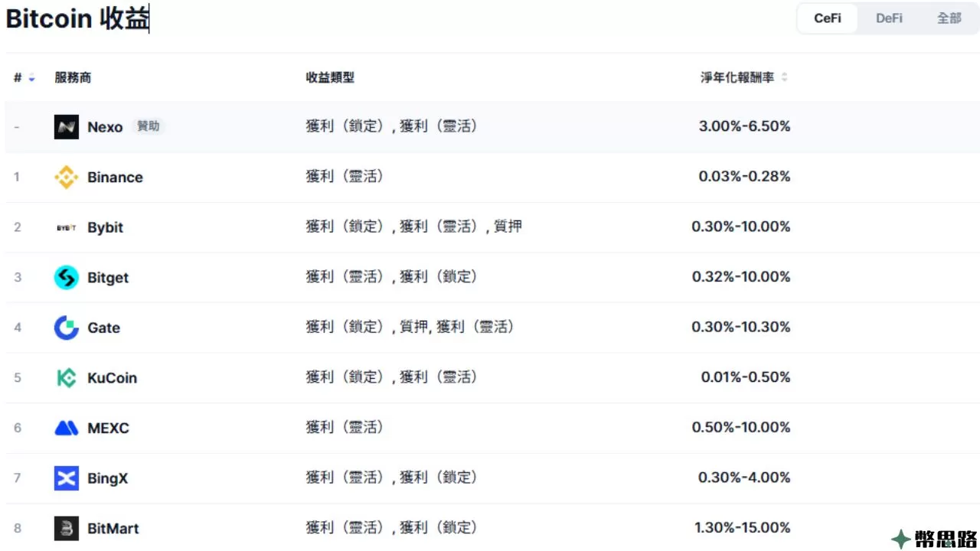Click the 服務商 column header
Viewport: 980px width, 551px height.
73,78
